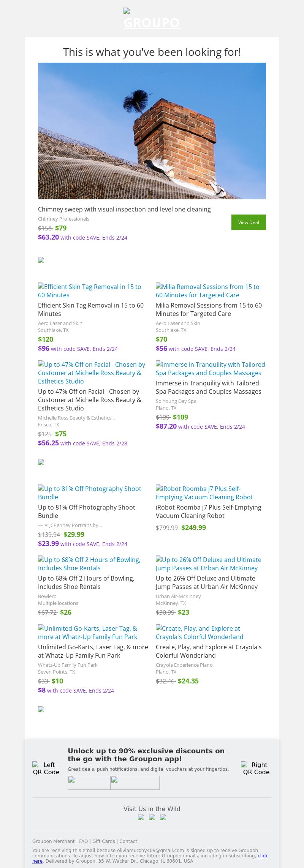The width and height of the screenshot is (304, 868).
Task: Click the rightmost social icon under Visit Us
Action: pos(163,817)
